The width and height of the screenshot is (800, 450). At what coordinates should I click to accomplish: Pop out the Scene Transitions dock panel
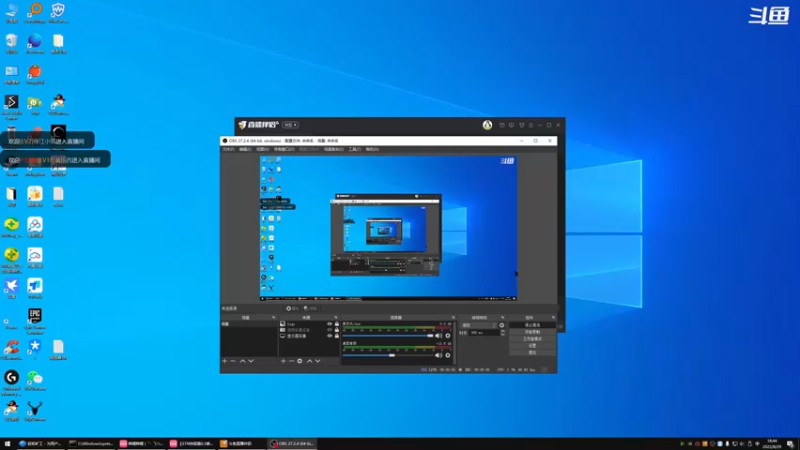pos(503,317)
